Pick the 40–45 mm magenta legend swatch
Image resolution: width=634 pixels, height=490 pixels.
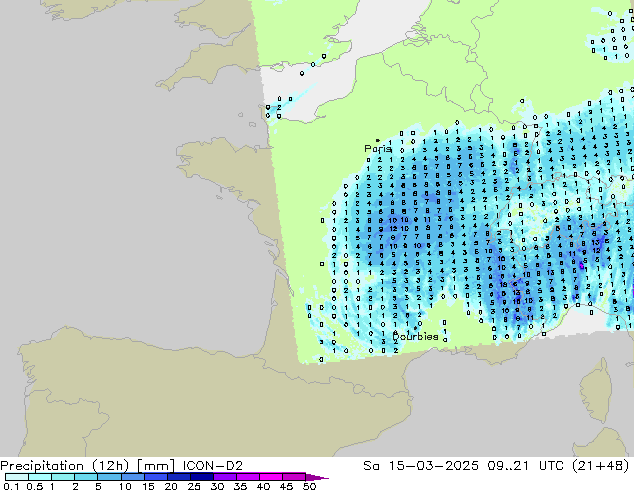pos(271,477)
